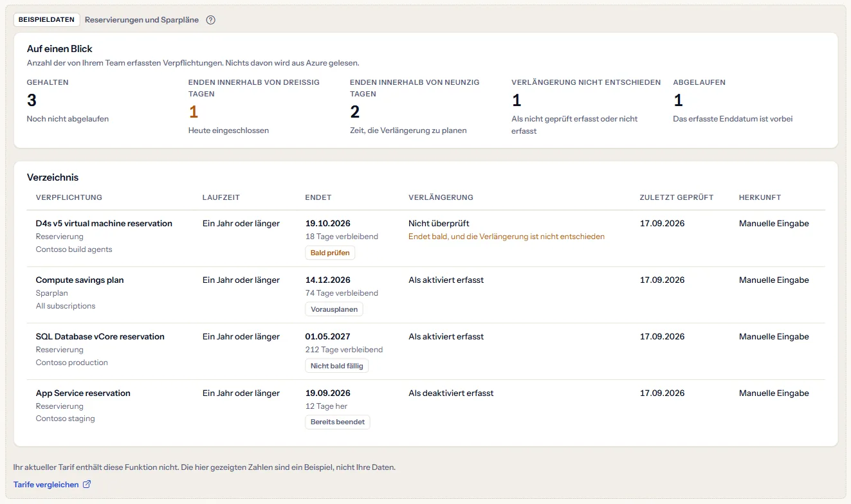Click the Vorausplanen status badge
The image size is (851, 504).
click(x=334, y=309)
